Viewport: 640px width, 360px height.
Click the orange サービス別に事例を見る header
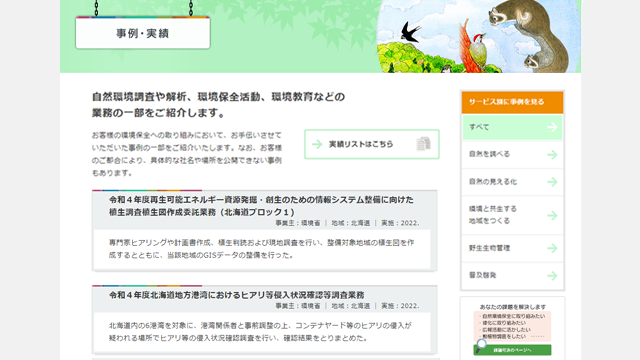512,102
